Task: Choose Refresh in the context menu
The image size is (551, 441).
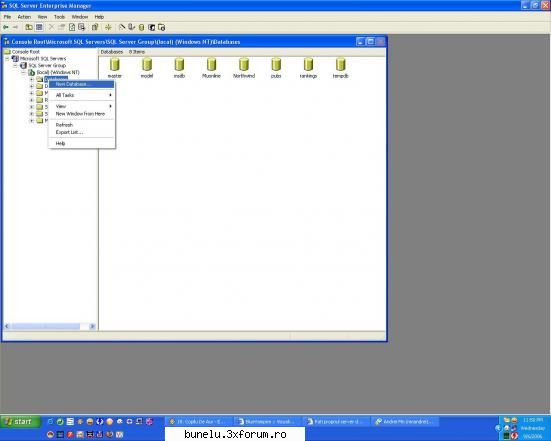Action: [x=82, y=125]
